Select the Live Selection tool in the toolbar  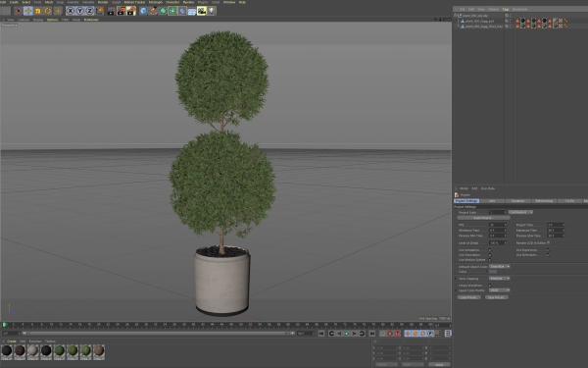18,11
